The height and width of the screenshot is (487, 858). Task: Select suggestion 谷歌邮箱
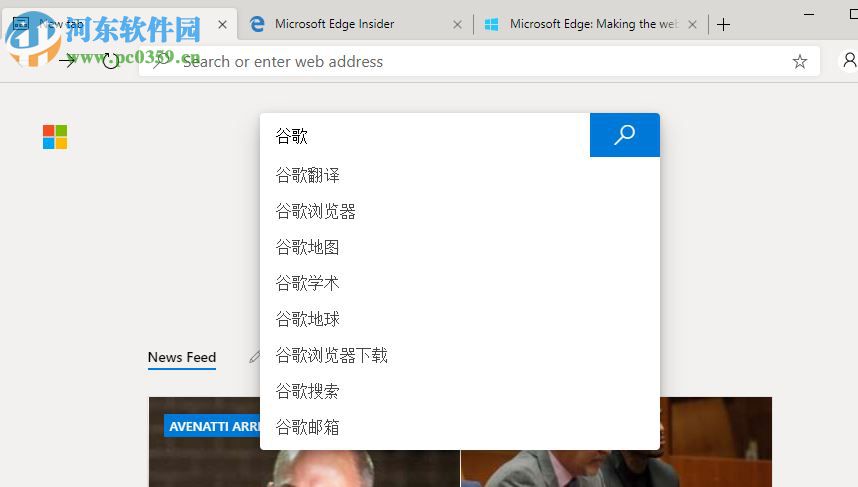point(460,427)
